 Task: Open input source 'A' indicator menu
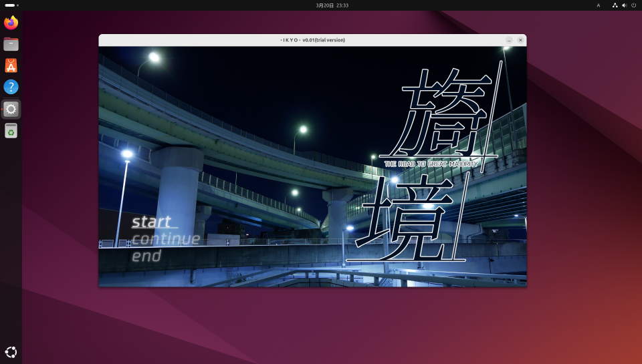click(598, 5)
